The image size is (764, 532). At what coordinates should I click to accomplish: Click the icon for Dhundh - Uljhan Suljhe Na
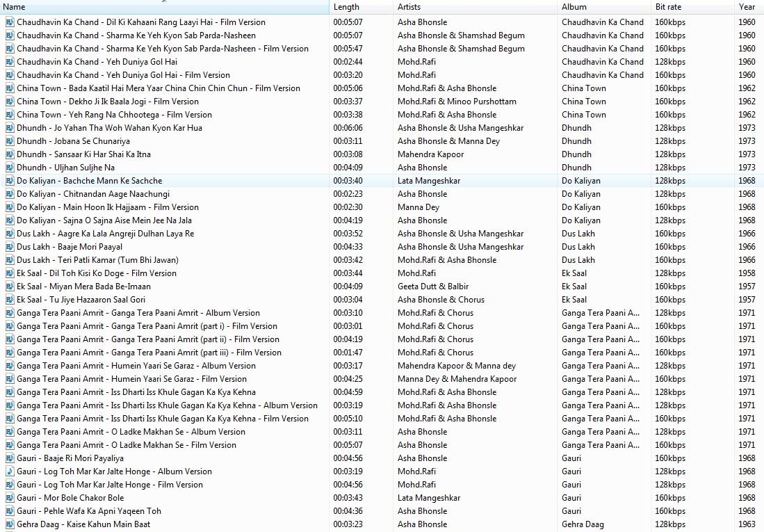pyautogui.click(x=10, y=168)
